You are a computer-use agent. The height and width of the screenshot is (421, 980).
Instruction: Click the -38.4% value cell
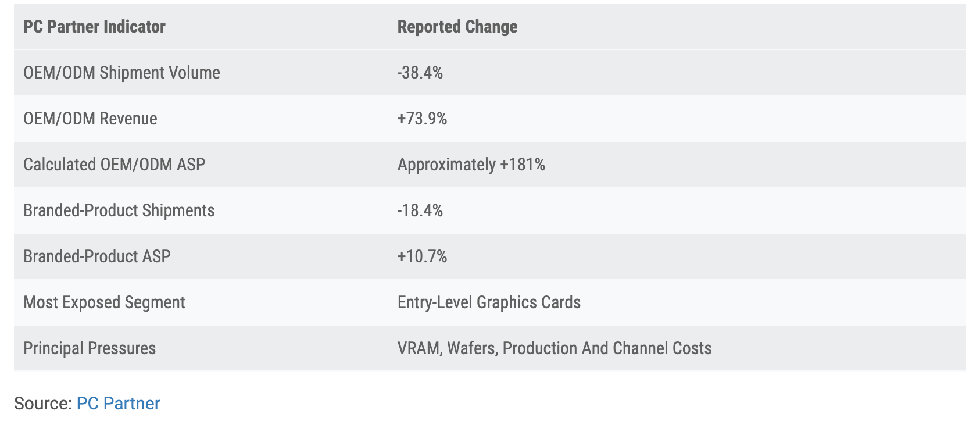[x=420, y=73]
